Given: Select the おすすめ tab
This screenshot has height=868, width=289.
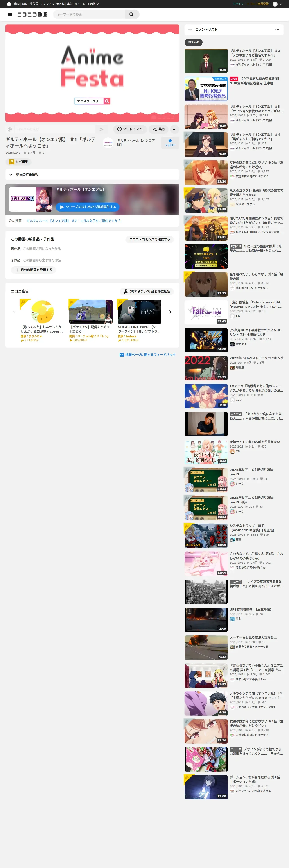Looking at the screenshot, I should coord(193,42).
